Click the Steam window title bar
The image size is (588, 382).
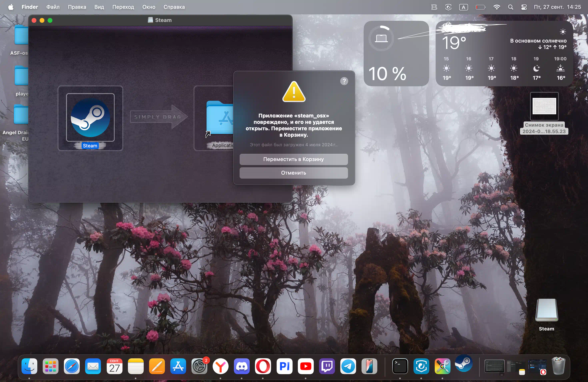160,20
